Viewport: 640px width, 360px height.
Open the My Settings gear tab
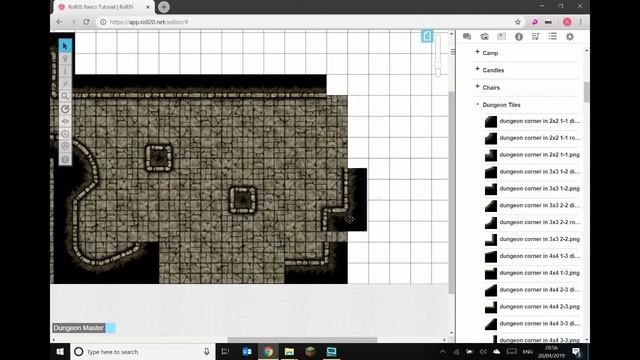(x=570, y=37)
